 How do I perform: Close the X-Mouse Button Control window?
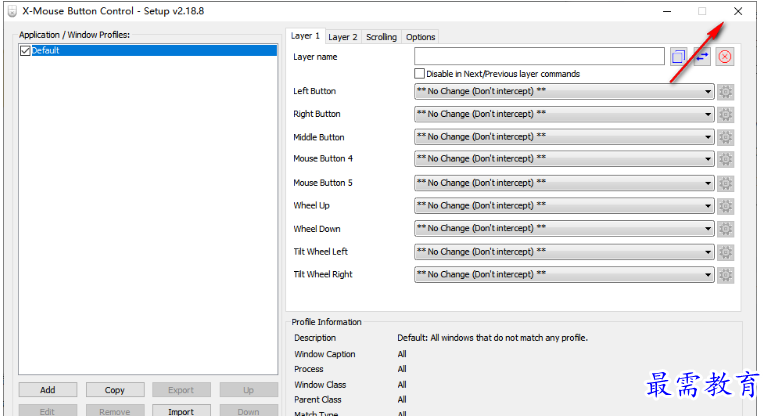point(738,11)
